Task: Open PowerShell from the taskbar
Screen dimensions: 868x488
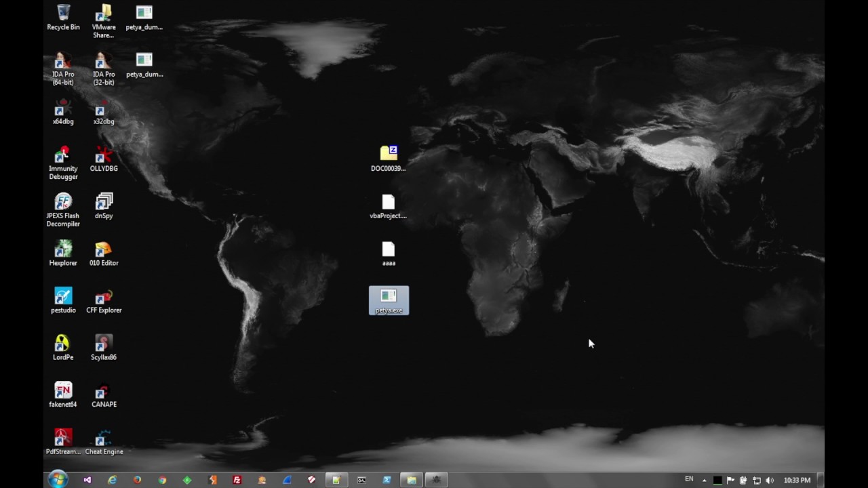Action: [387, 480]
